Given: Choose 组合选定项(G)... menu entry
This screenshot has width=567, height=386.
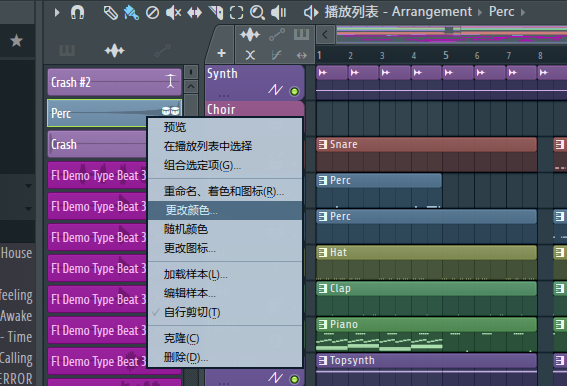Looking at the screenshot, I should [x=225, y=165].
